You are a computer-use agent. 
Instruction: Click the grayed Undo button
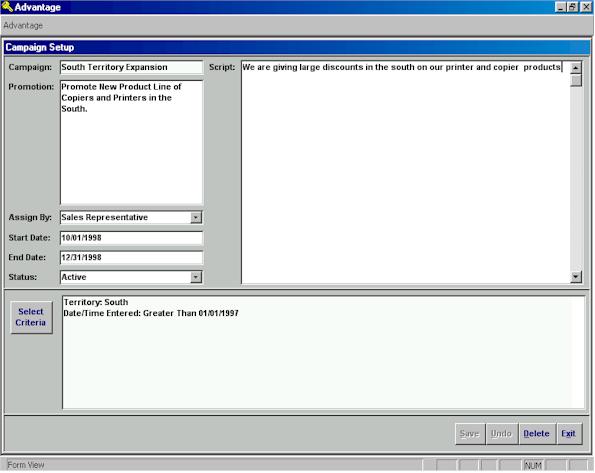(x=501, y=434)
